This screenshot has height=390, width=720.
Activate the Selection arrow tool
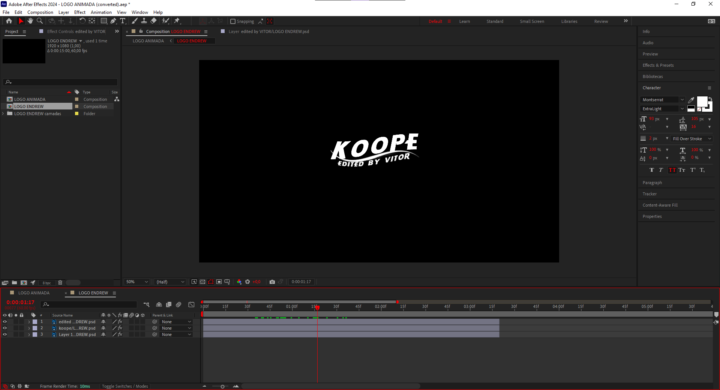(21, 21)
